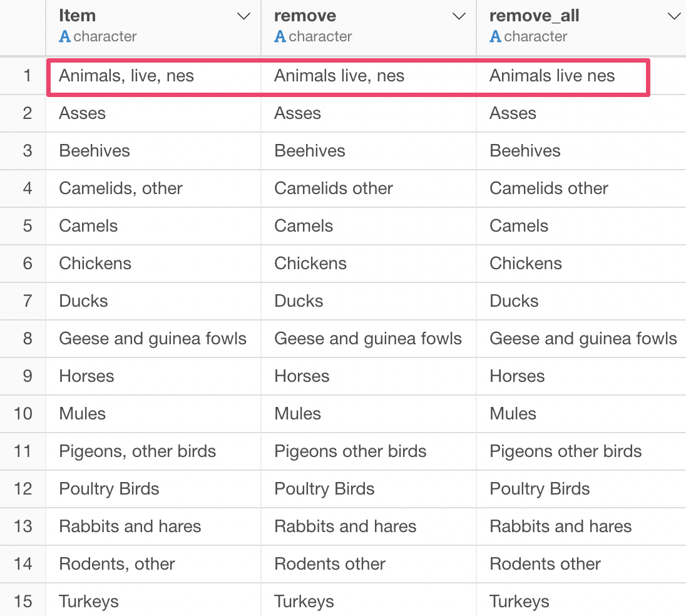Select 'Pigeons other birds' in remove column
686x616 pixels.
click(x=351, y=451)
